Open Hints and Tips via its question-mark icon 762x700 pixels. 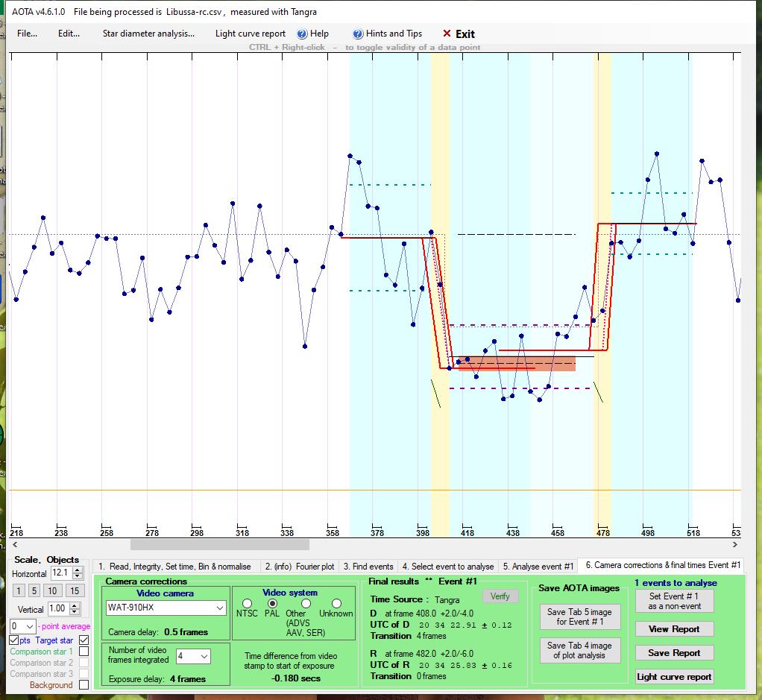coord(358,34)
